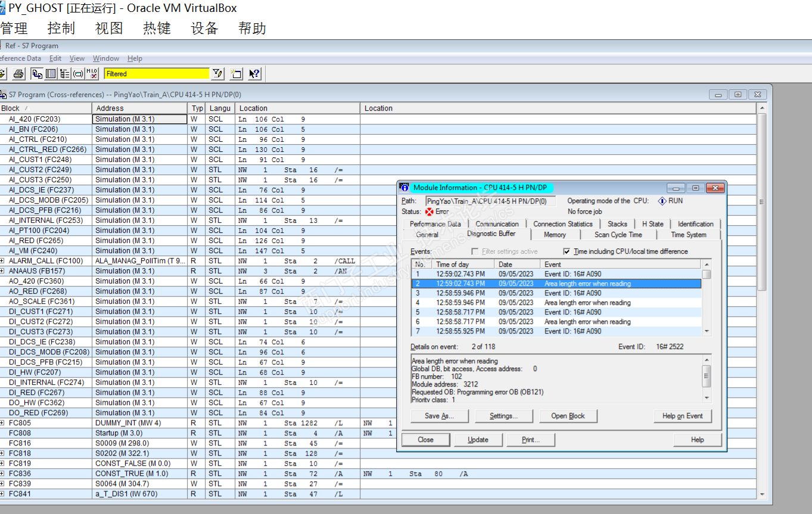Switch to the Scan Cycle Time tab
Screen dimensions: 812x514
click(x=618, y=235)
